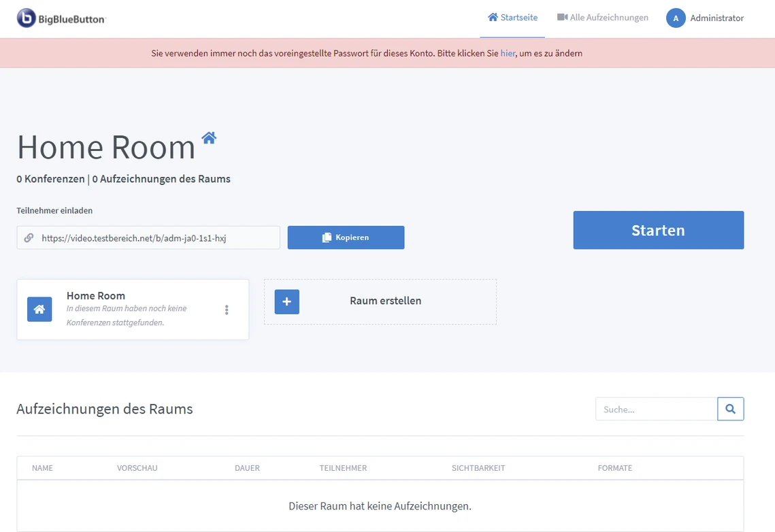This screenshot has width=775, height=532.
Task: Click the Administrator avatar circle
Action: (x=675, y=18)
